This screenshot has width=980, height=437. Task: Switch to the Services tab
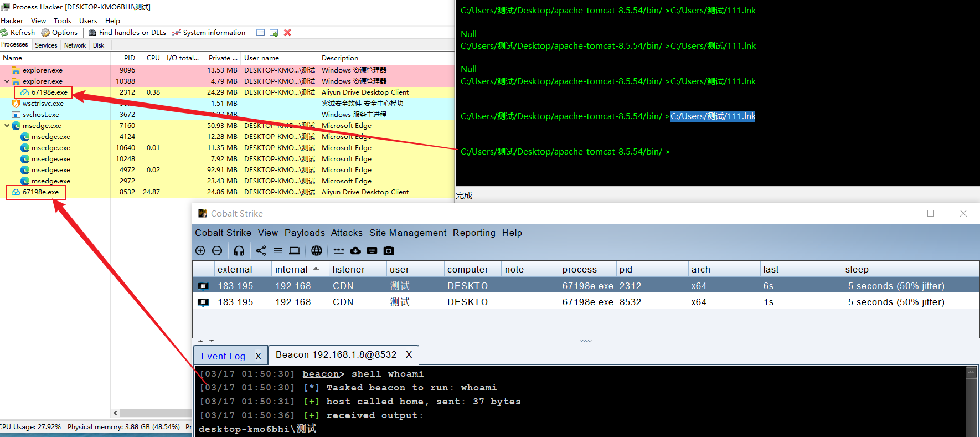pos(46,45)
